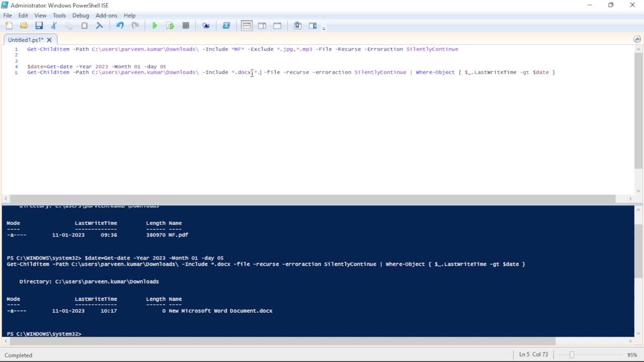The height and width of the screenshot is (362, 644).
Task: Click the Ln 5 Col 73 status indicator
Action: (x=533, y=354)
